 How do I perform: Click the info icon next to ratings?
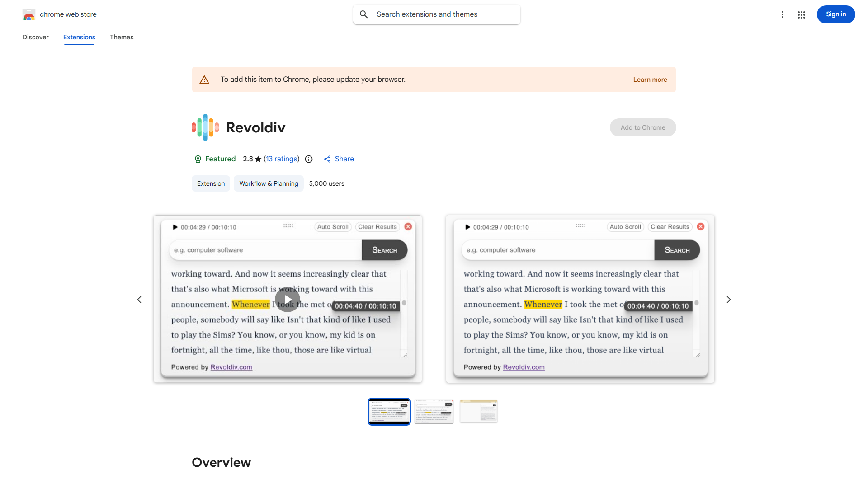tap(309, 159)
